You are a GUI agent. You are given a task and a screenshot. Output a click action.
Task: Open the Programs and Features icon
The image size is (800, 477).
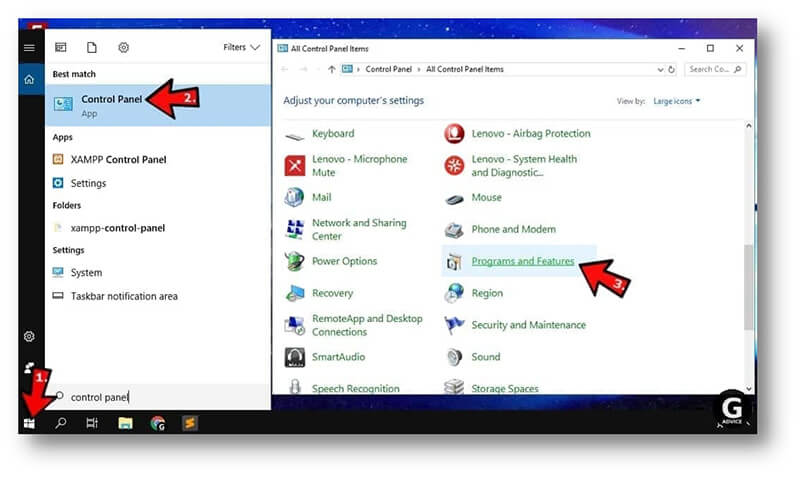coord(454,262)
